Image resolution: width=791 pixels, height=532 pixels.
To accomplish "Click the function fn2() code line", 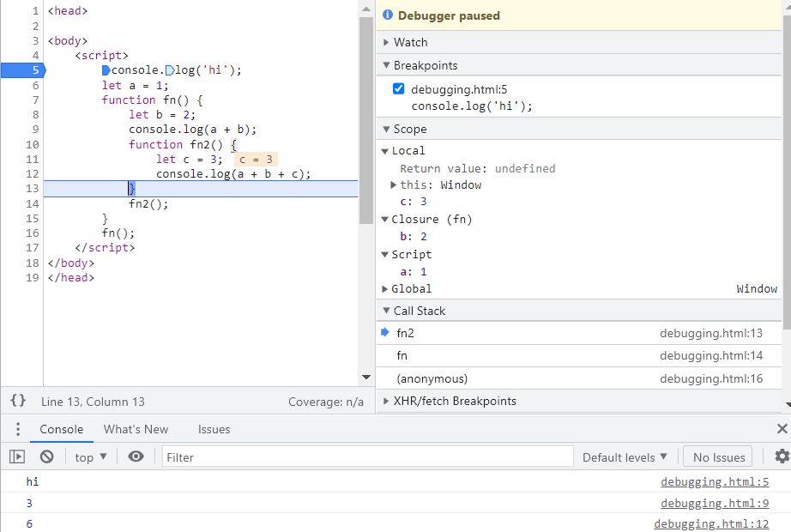I will pos(183,145).
